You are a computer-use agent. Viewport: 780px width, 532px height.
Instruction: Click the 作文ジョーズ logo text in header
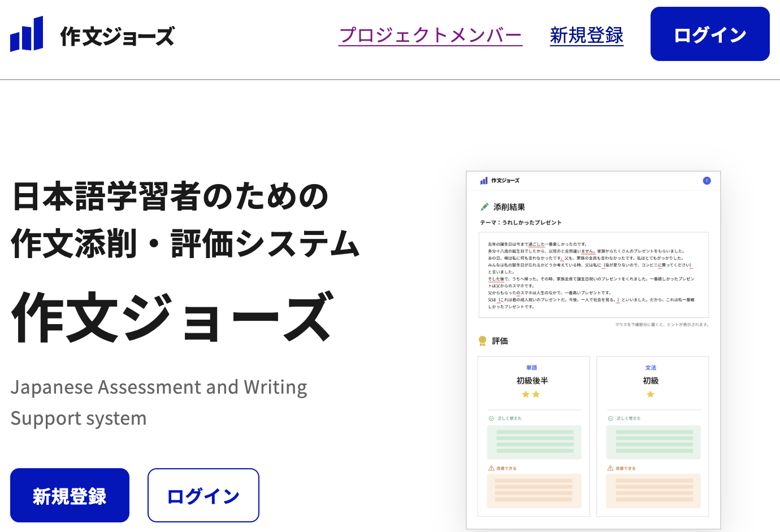(117, 36)
